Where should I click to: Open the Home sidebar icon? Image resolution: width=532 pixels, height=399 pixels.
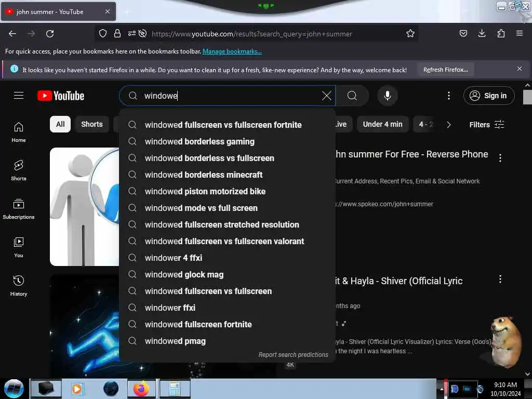(19, 132)
